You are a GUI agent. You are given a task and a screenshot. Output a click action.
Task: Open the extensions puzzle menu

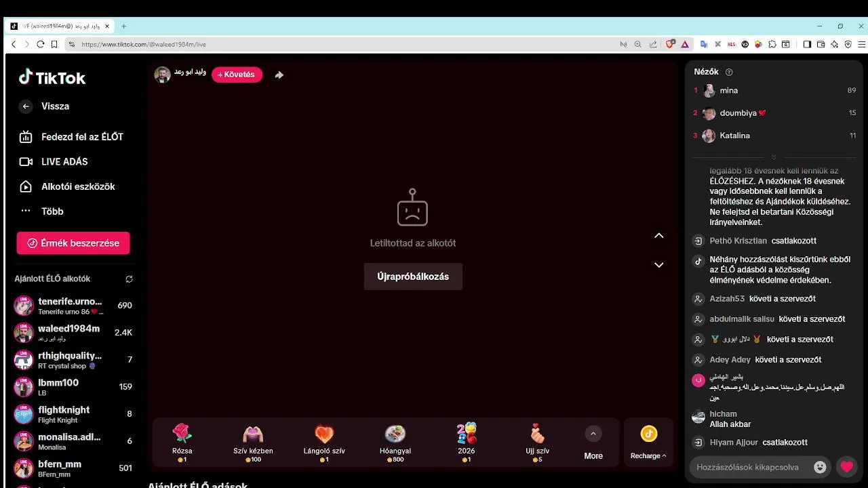772,44
